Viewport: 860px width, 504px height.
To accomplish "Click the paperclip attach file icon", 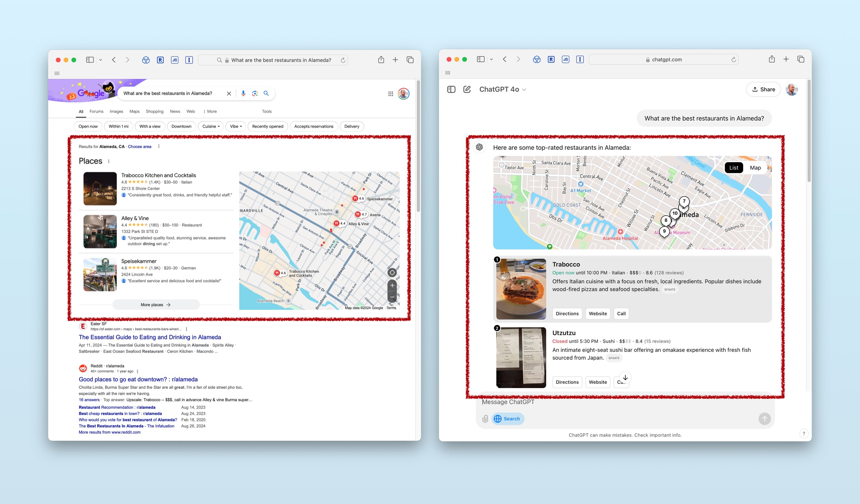I will tap(484, 419).
